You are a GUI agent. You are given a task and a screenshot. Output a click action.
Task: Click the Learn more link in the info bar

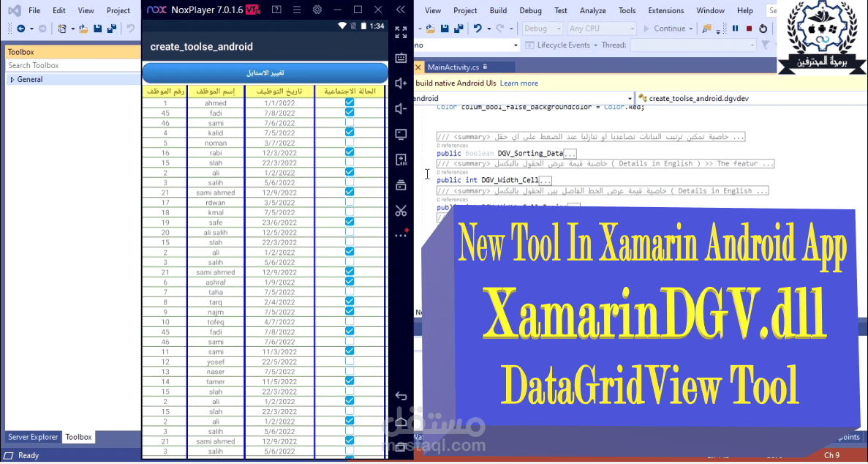click(x=519, y=83)
